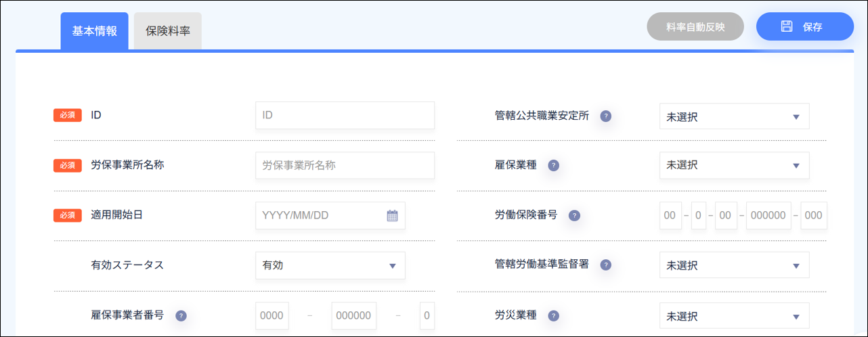Open the 管轄公共職業安定所 dropdown
Image resolution: width=868 pixels, height=337 pixels.
(735, 116)
